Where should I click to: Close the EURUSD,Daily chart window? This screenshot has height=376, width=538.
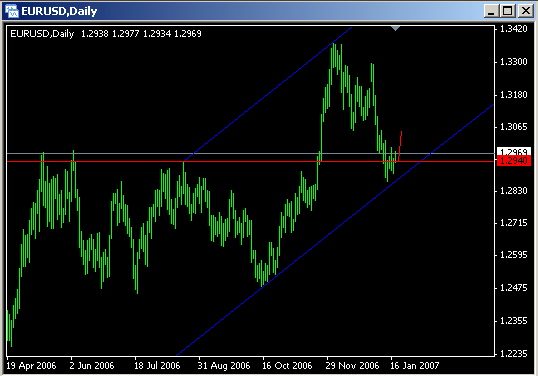click(x=526, y=11)
